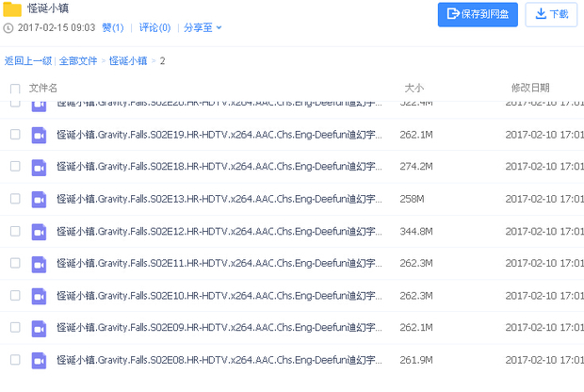584x392 pixels.
Task: Click the video icon for the S02E12 file
Action: click(39, 232)
